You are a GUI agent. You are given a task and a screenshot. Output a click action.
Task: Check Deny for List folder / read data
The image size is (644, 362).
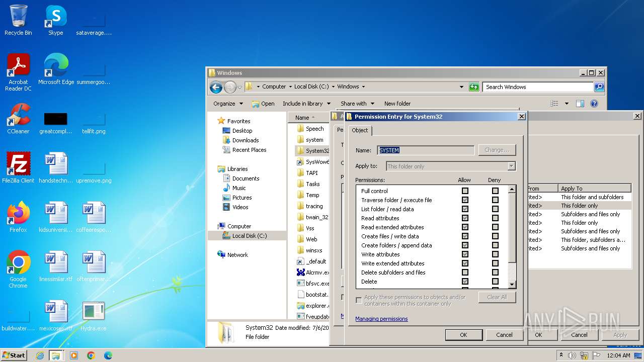tap(495, 209)
